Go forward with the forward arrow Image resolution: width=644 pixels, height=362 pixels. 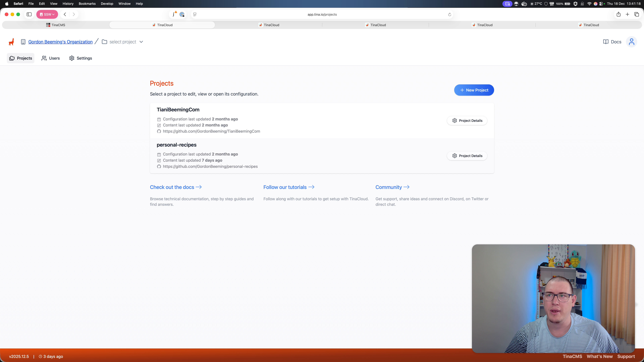point(74,14)
